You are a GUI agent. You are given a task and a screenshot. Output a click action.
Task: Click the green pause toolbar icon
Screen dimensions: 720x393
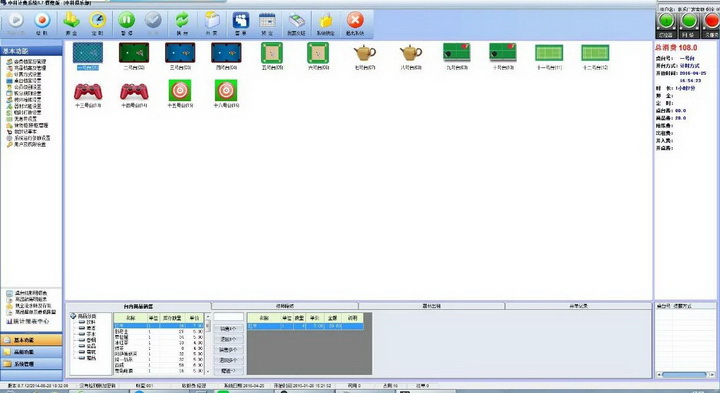[126, 20]
